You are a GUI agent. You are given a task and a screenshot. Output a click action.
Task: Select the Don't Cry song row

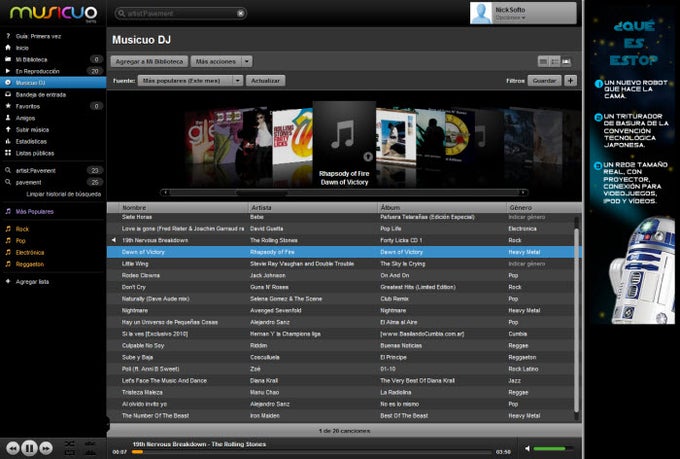point(341,287)
